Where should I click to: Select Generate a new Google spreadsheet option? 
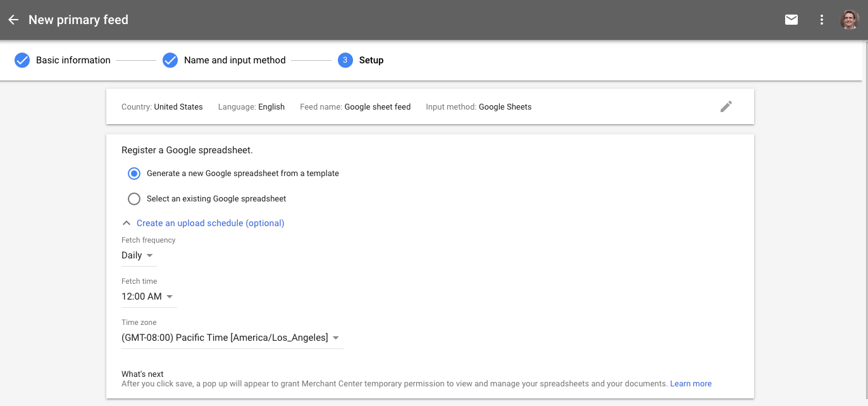tap(134, 174)
